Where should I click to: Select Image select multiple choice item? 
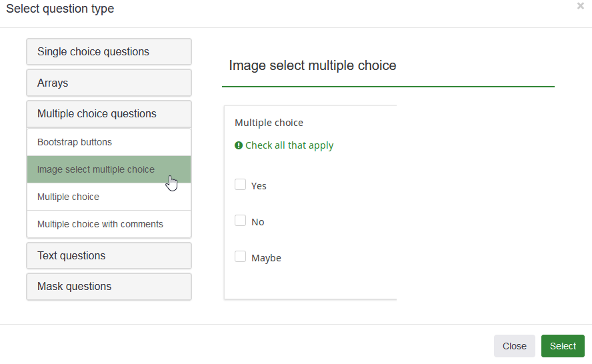[x=96, y=169]
